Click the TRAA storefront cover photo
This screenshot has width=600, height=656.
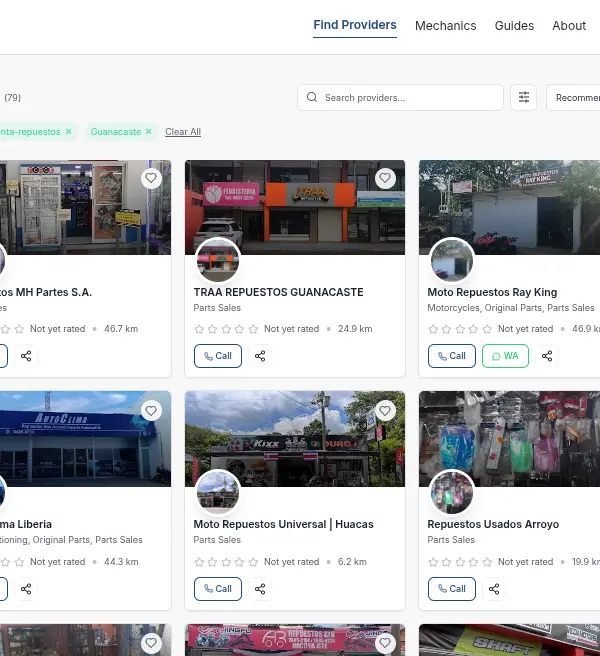[295, 207]
